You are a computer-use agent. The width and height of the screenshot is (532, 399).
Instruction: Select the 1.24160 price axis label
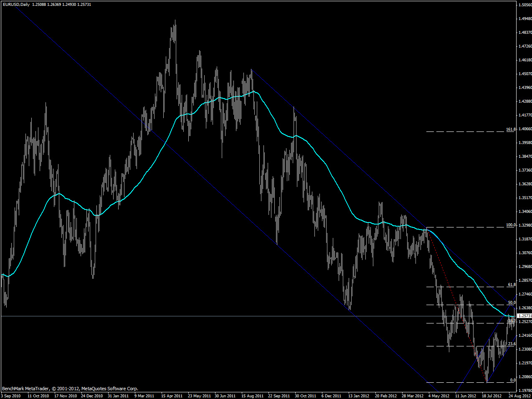(525, 336)
